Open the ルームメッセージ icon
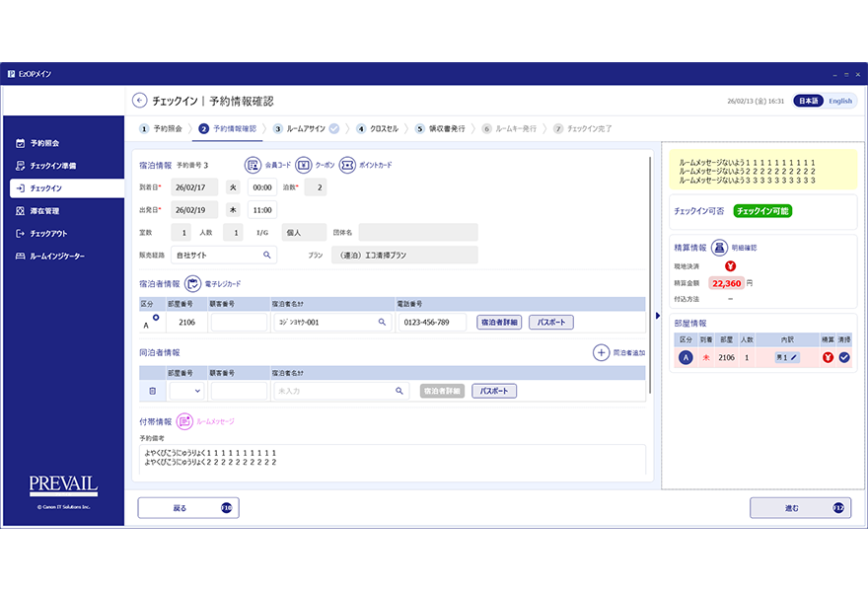 [184, 421]
